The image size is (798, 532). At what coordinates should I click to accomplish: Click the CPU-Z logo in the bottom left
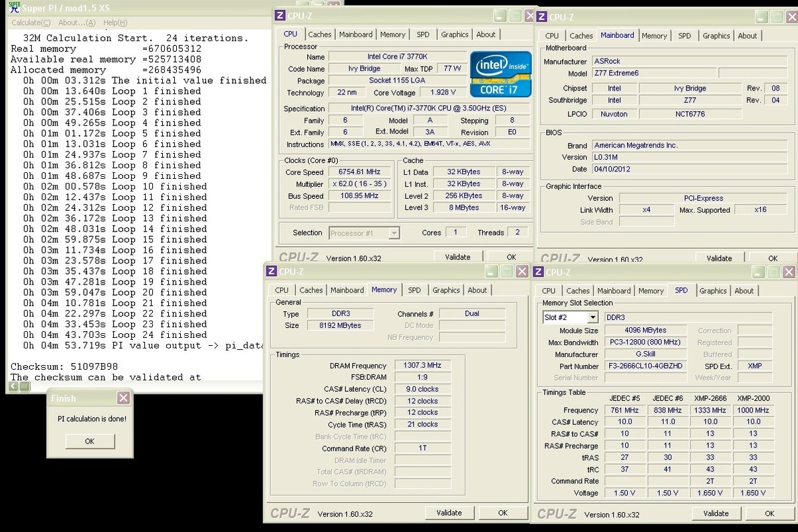tap(290, 512)
